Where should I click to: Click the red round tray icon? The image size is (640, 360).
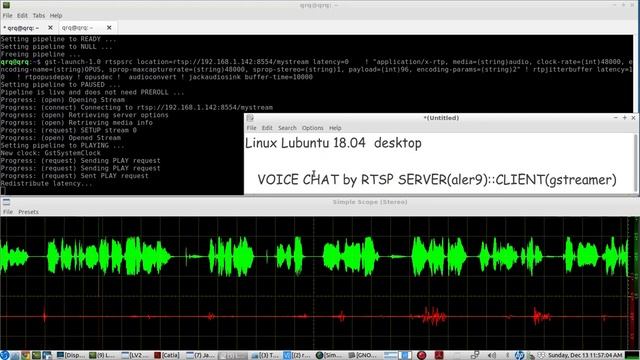(422, 355)
